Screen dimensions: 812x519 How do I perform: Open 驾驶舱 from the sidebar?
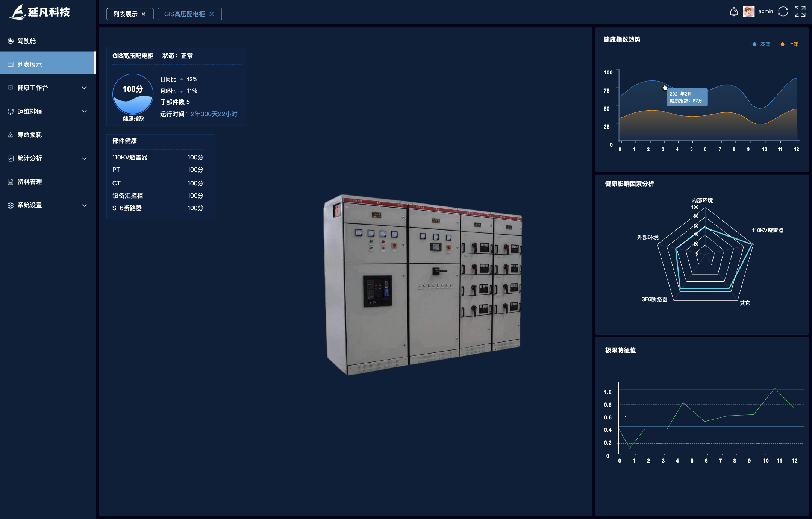[26, 41]
